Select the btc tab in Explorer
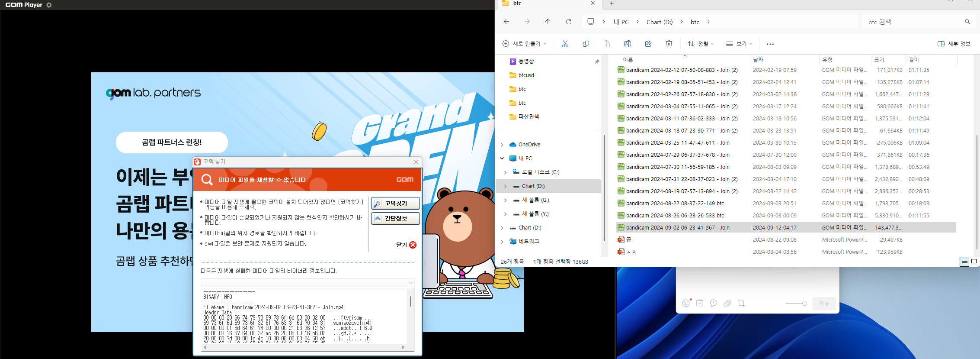980x359 pixels. pos(547,3)
